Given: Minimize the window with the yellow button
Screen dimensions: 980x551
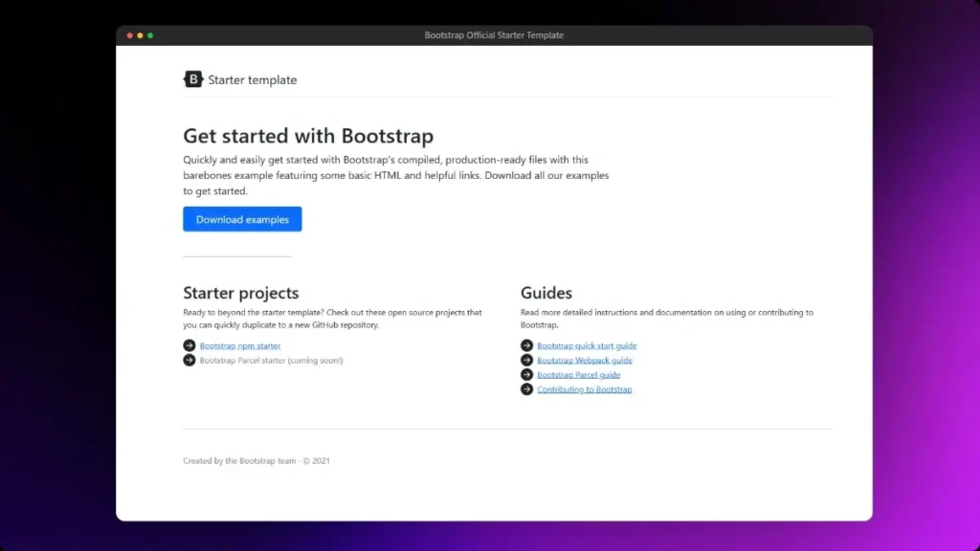Looking at the screenshot, I should tap(140, 35).
